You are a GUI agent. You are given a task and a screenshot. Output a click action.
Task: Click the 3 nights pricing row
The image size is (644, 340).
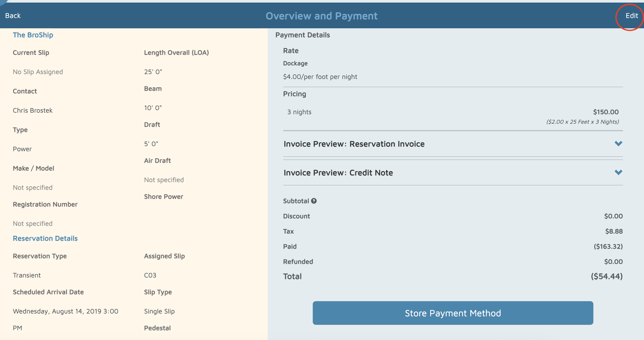[x=299, y=112]
